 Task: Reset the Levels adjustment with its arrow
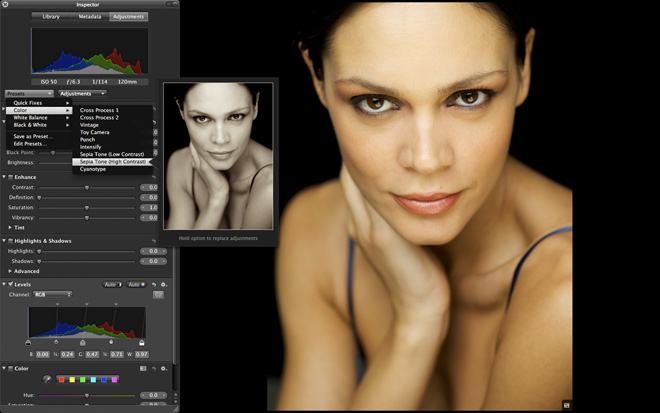point(154,285)
